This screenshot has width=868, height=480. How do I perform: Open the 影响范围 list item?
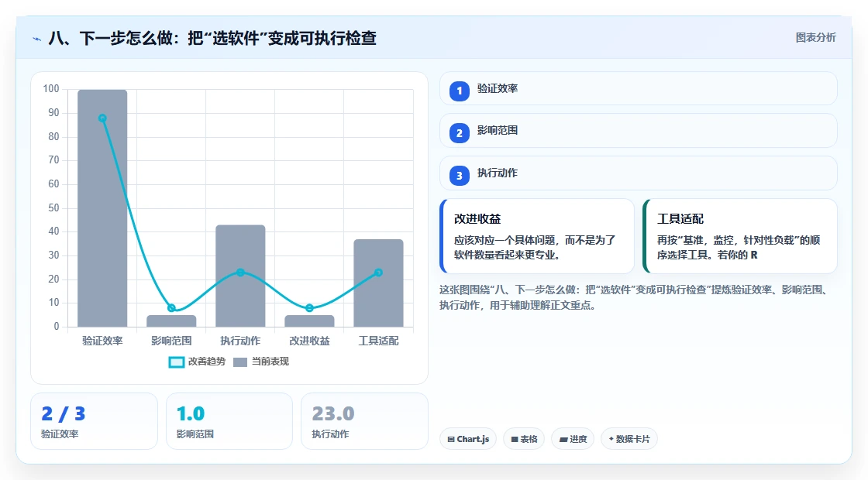coord(639,131)
